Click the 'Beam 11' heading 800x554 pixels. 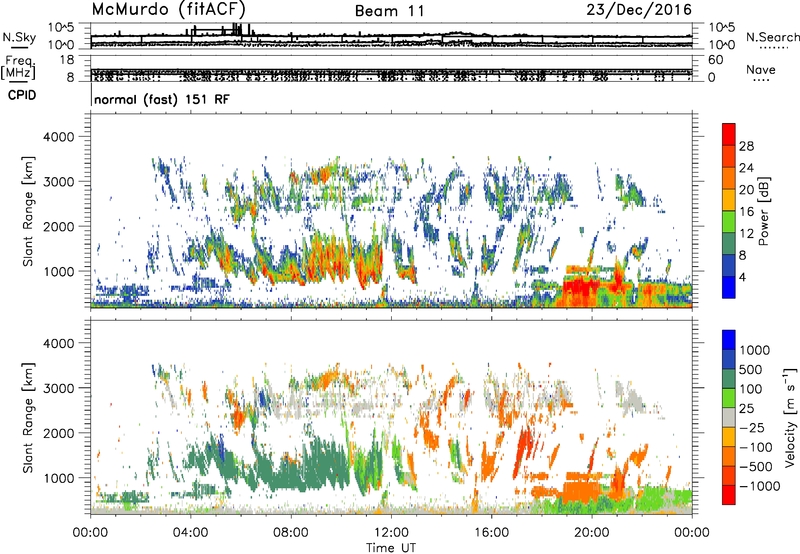click(389, 11)
